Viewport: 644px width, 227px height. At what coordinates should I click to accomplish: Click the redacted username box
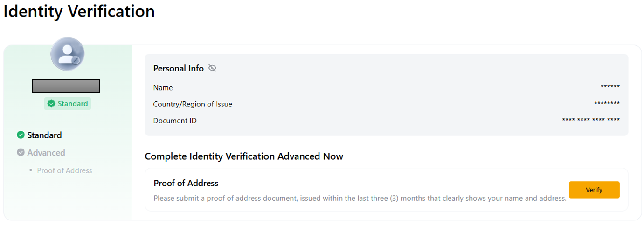point(66,86)
